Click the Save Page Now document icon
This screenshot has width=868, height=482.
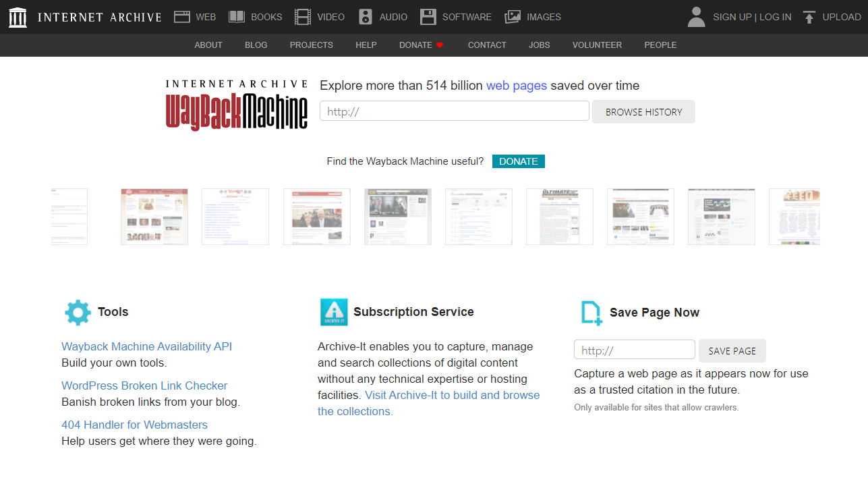[x=591, y=313]
